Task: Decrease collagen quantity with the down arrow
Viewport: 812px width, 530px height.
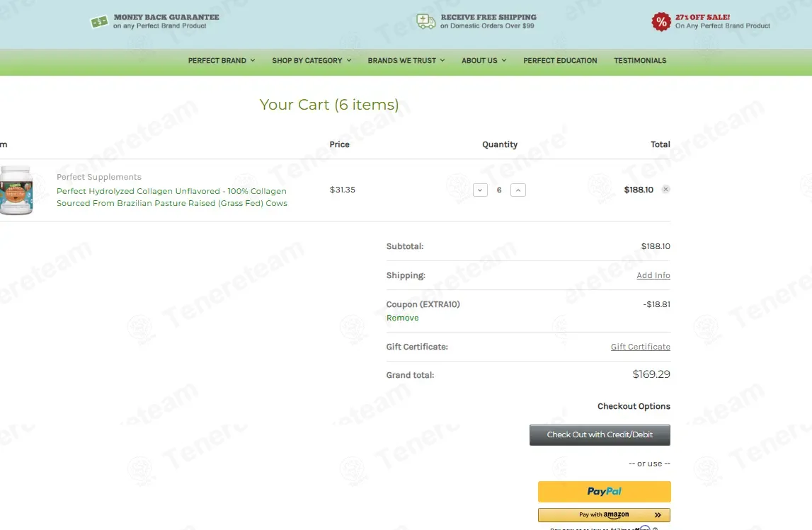Action: point(480,190)
